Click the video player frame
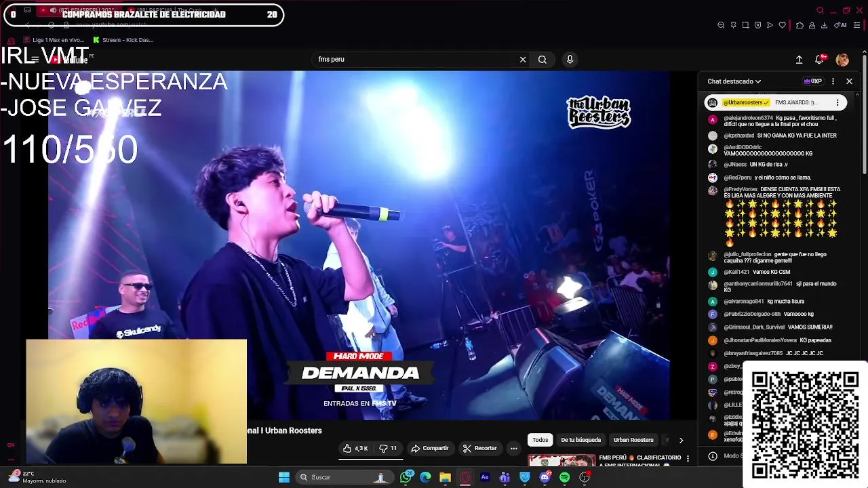 tap(358, 245)
